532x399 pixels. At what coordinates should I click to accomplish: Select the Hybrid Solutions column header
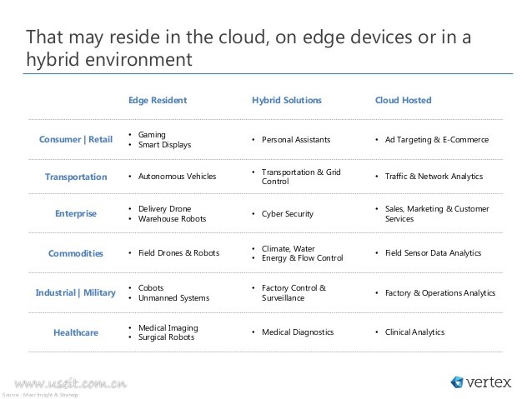point(286,101)
